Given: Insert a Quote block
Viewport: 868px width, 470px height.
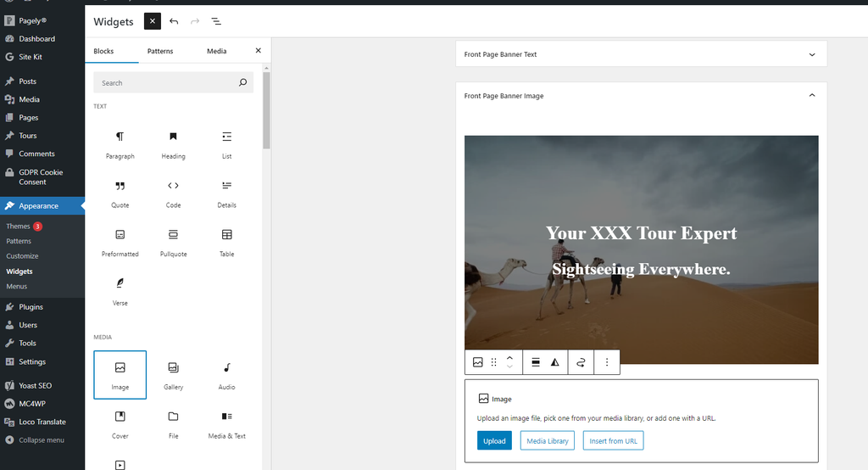Looking at the screenshot, I should point(120,193).
